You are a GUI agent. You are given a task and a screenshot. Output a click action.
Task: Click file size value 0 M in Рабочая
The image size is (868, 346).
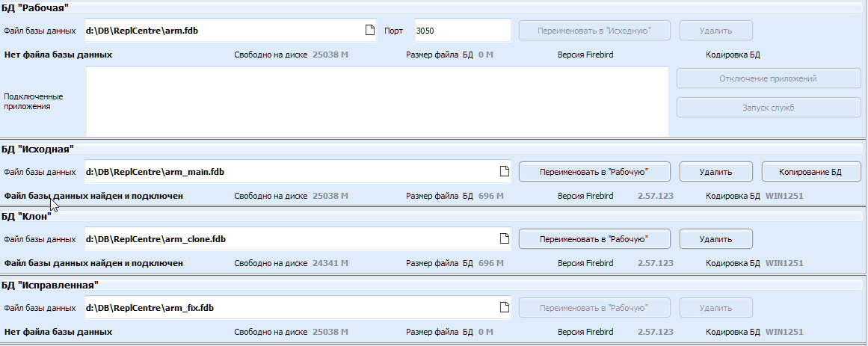click(x=485, y=55)
